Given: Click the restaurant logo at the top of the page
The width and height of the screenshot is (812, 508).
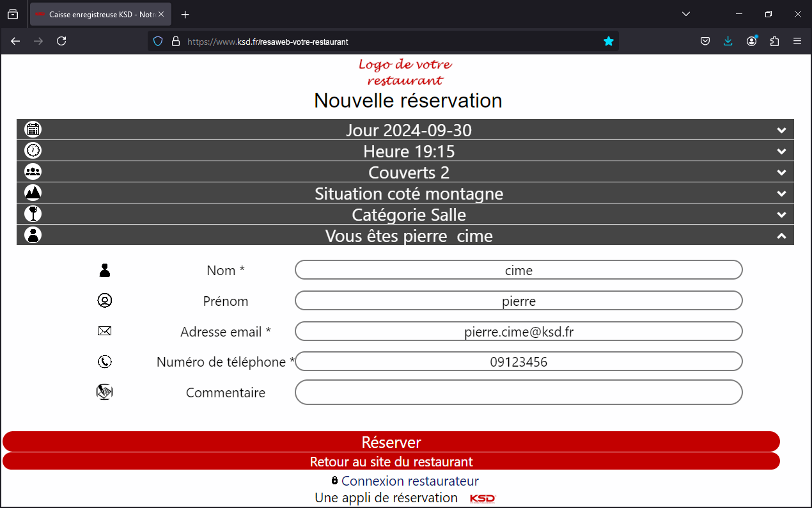Looking at the screenshot, I should pos(405,72).
